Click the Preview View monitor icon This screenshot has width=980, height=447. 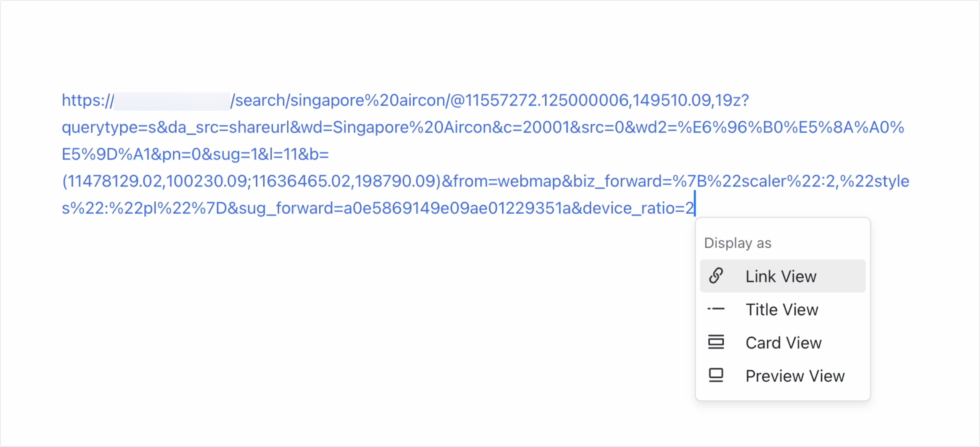pos(716,375)
